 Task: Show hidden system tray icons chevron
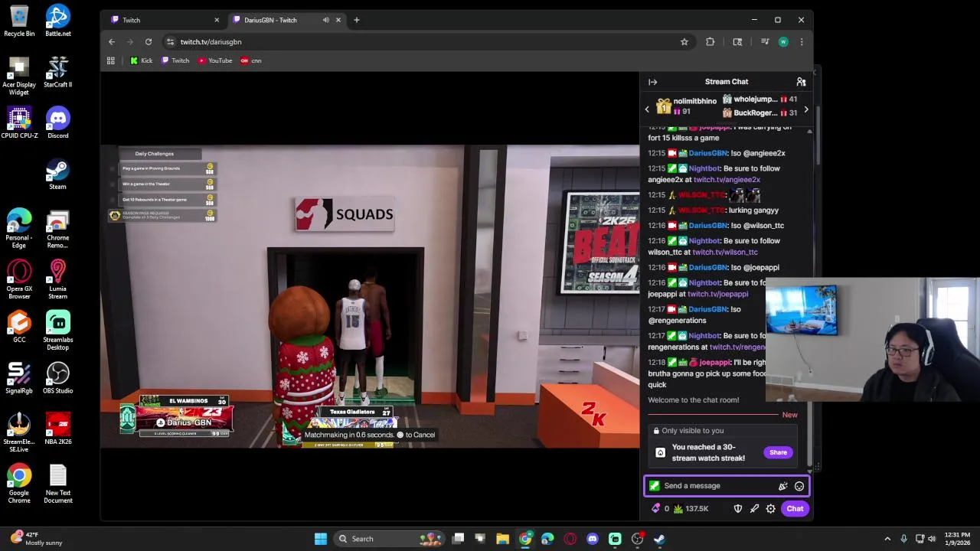pyautogui.click(x=887, y=539)
